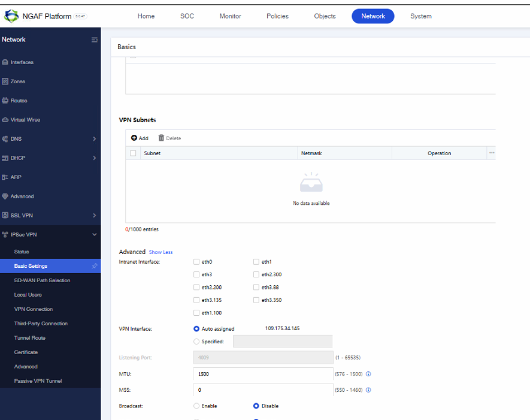Expand the SSL VPN submenu
The width and height of the screenshot is (530, 420).
94,216
